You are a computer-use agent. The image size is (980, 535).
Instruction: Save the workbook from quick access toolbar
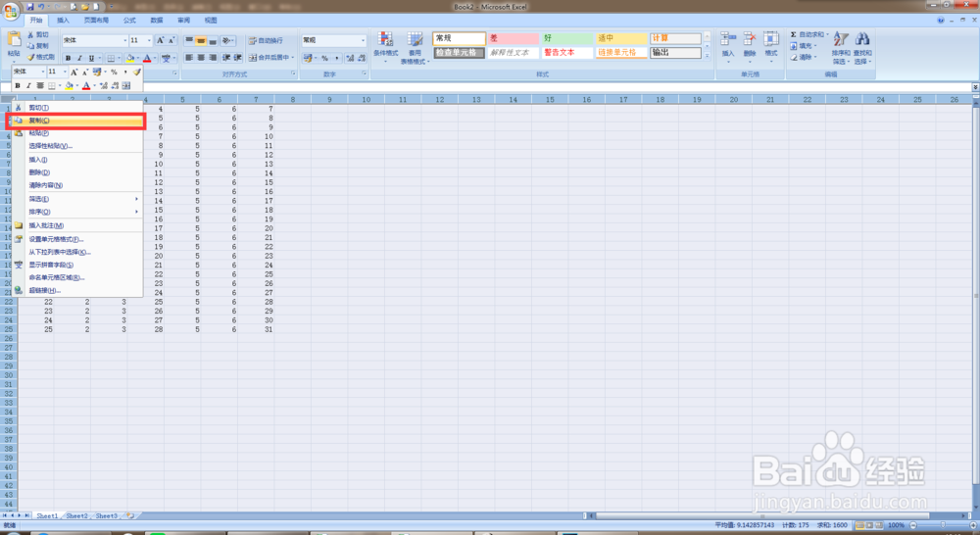tap(29, 7)
